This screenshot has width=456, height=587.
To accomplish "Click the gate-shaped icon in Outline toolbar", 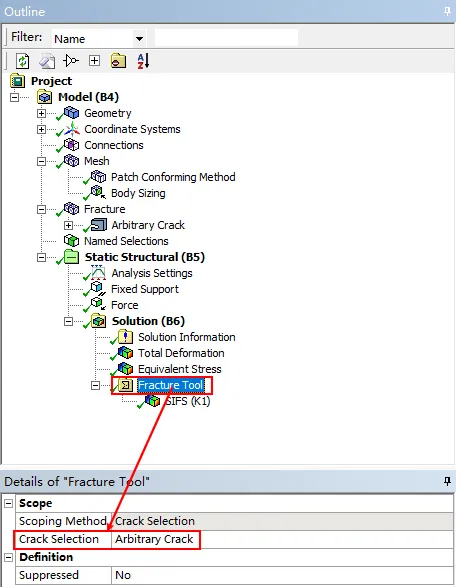I will pos(71,60).
